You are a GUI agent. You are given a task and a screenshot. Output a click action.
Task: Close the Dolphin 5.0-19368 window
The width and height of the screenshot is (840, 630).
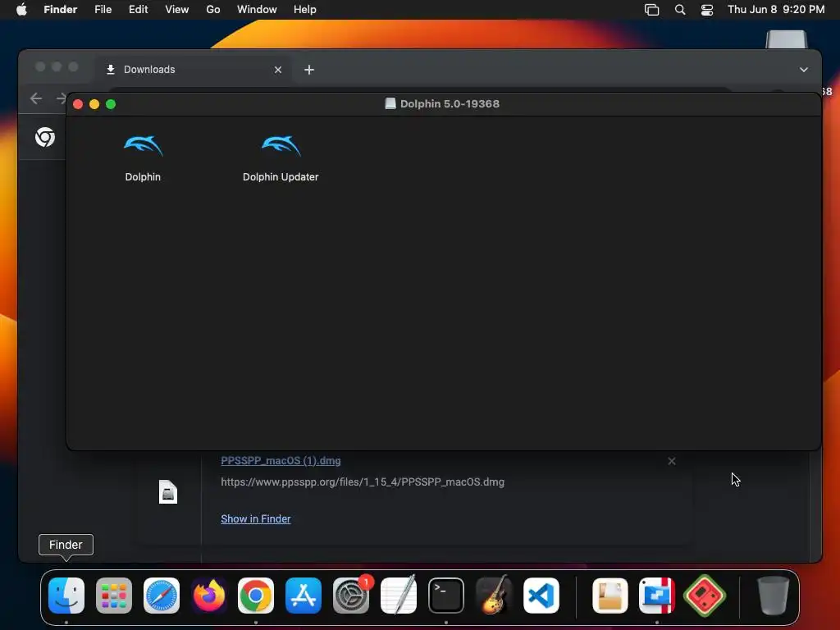[78, 104]
